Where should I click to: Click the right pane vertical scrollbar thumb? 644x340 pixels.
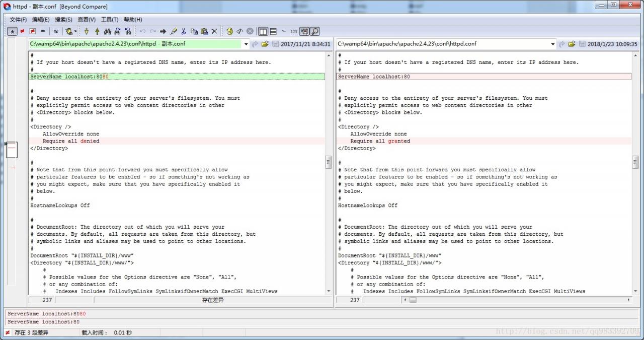coord(635,162)
